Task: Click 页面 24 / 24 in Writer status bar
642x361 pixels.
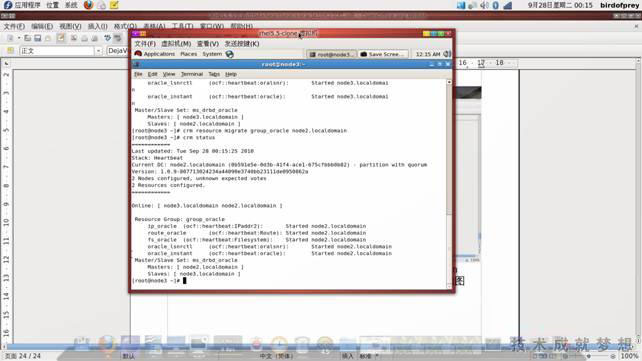Action: coord(23,356)
